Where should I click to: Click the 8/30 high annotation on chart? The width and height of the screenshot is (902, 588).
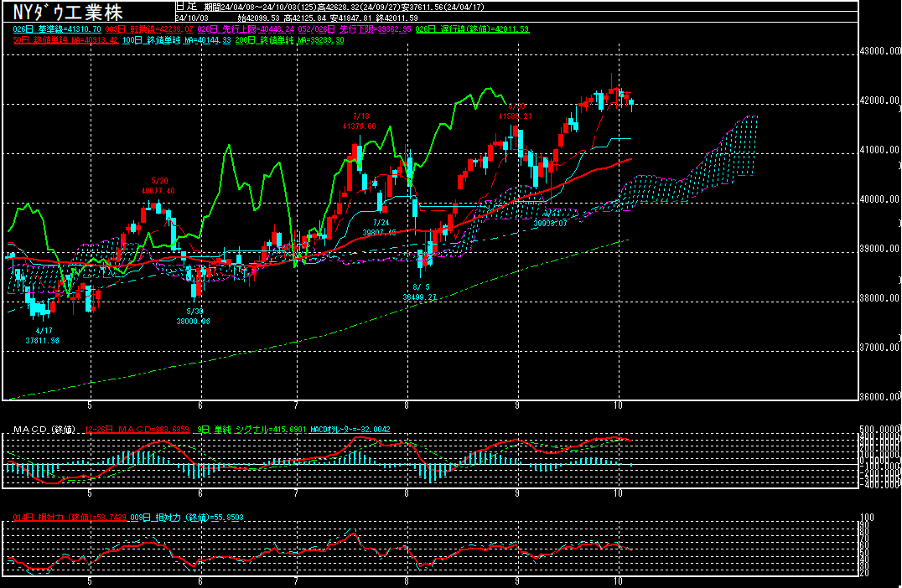tap(515, 111)
